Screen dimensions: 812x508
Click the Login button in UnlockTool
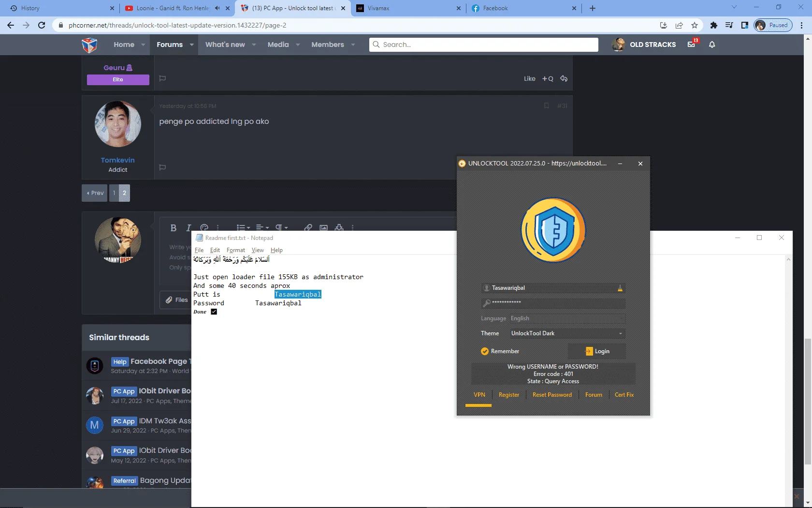[x=597, y=351]
